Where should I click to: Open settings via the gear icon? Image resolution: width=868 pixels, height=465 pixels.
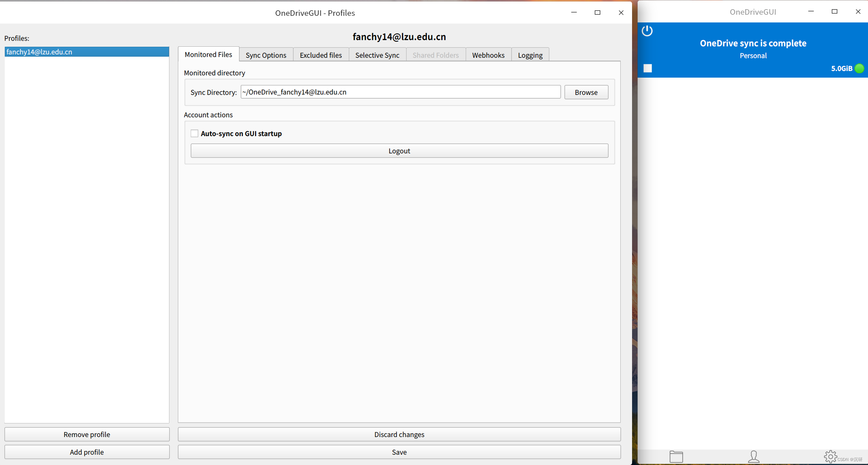coord(830,457)
